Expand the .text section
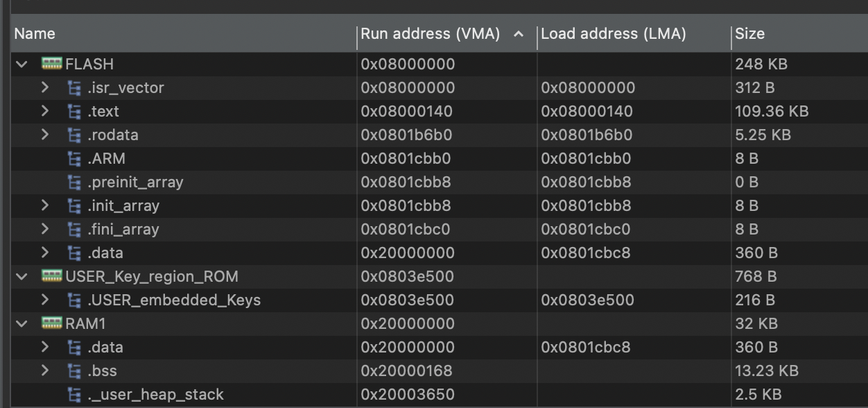Screen dimensions: 868x408 pyautogui.click(x=44, y=111)
